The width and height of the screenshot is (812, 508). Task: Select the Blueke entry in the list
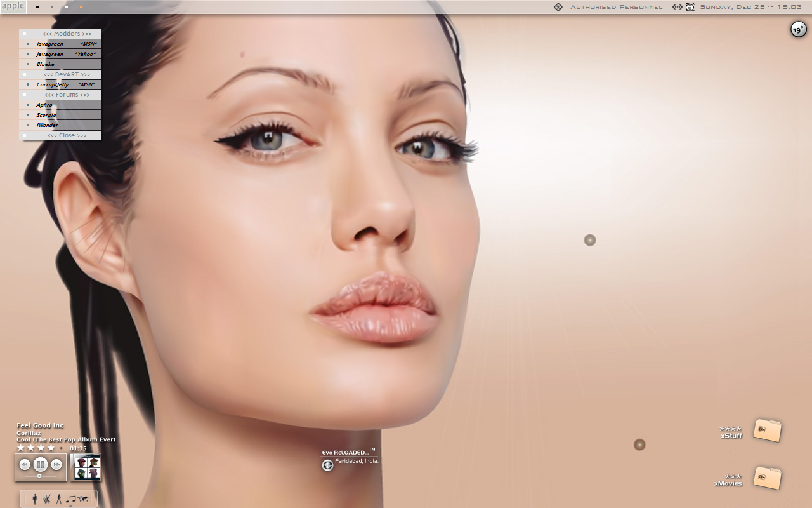tap(60, 64)
